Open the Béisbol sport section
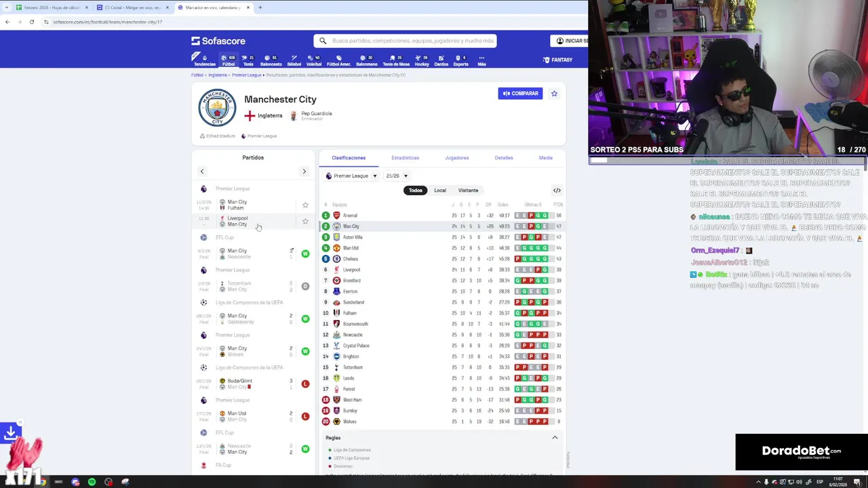868x488 pixels. [x=294, y=60]
